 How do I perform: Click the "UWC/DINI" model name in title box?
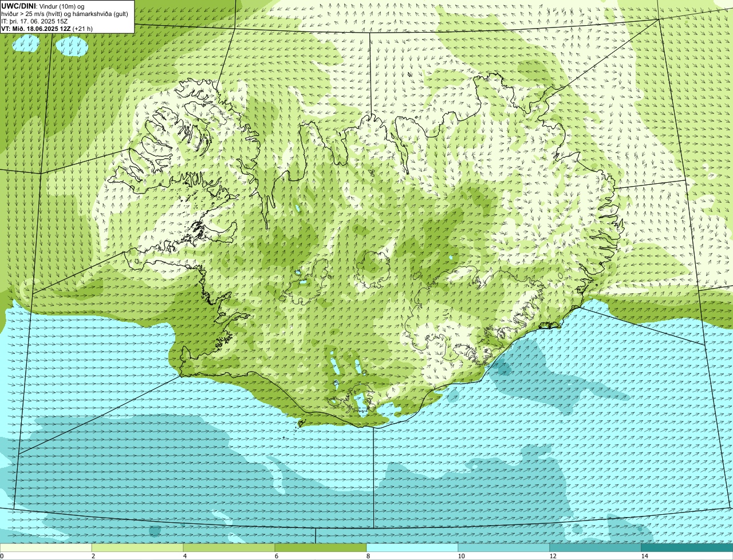(x=19, y=6)
